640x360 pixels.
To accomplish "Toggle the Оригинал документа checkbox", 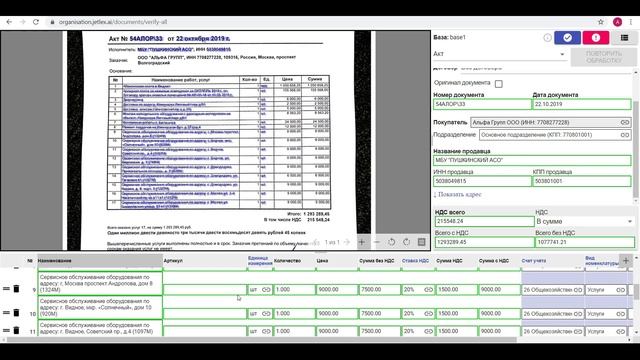I will coord(498,84).
